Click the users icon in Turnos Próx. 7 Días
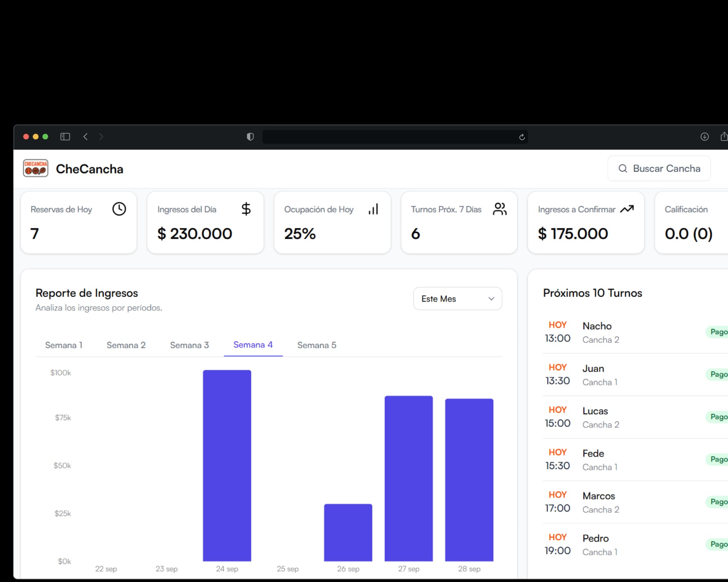The image size is (728, 582). (x=499, y=209)
